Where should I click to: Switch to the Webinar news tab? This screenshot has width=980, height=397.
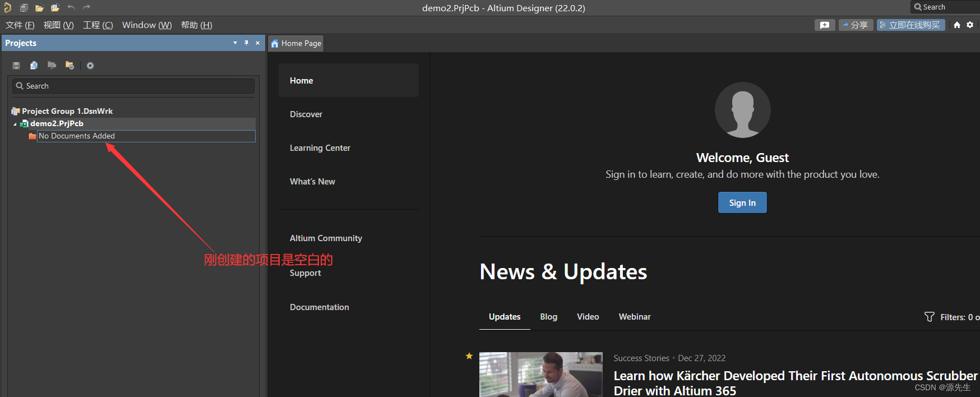click(635, 317)
